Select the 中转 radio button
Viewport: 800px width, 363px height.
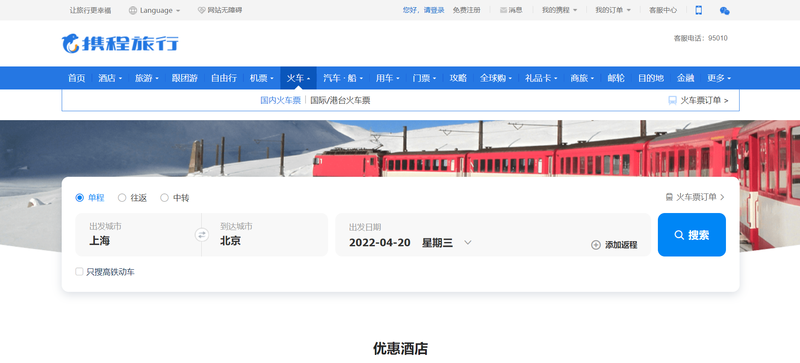click(x=164, y=198)
